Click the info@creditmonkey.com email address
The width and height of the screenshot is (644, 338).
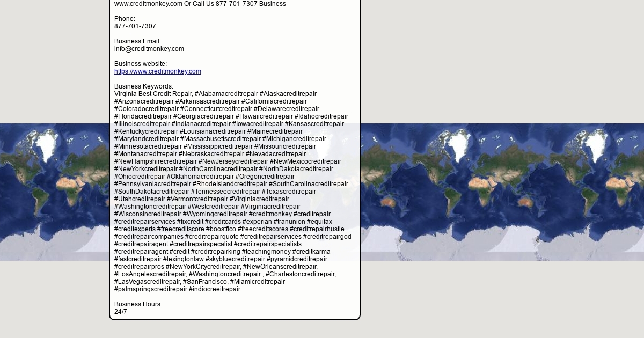click(149, 49)
